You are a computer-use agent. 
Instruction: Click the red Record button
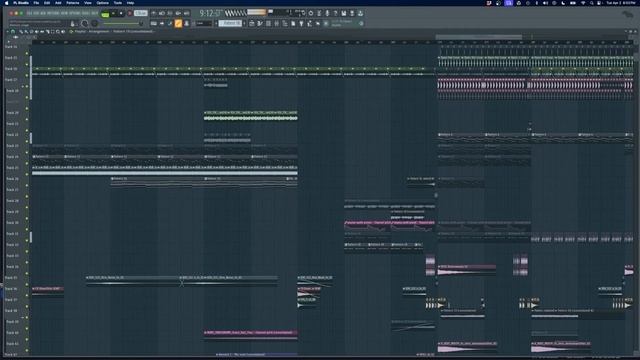pos(130,13)
